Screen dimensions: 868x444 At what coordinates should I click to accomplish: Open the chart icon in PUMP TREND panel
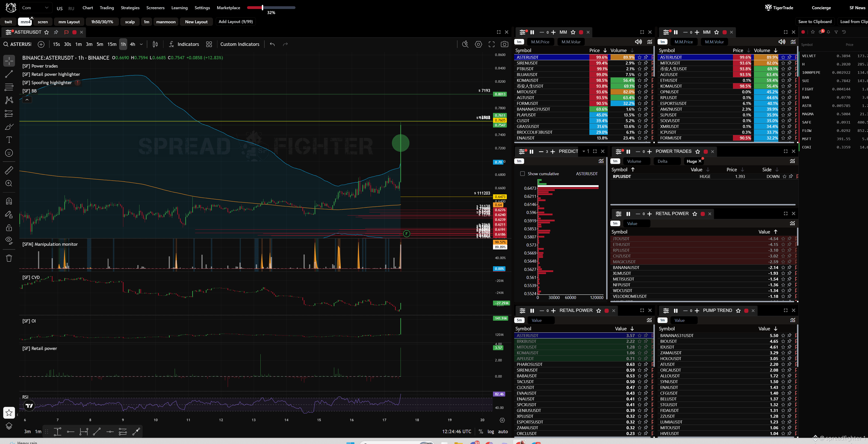[x=793, y=320]
